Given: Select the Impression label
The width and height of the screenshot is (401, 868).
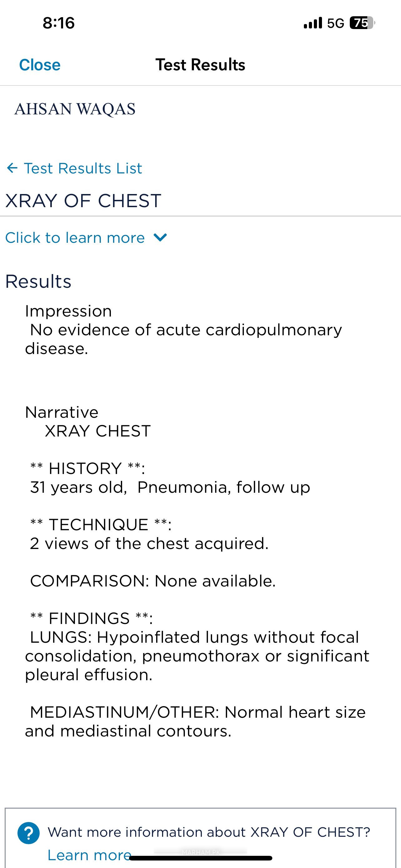Looking at the screenshot, I should pyautogui.click(x=68, y=311).
